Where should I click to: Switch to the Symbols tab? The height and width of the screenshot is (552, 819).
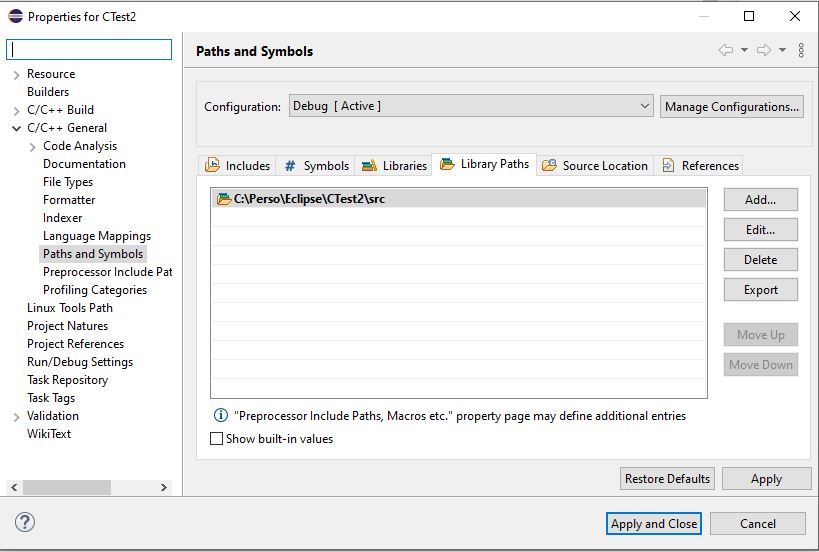click(316, 166)
